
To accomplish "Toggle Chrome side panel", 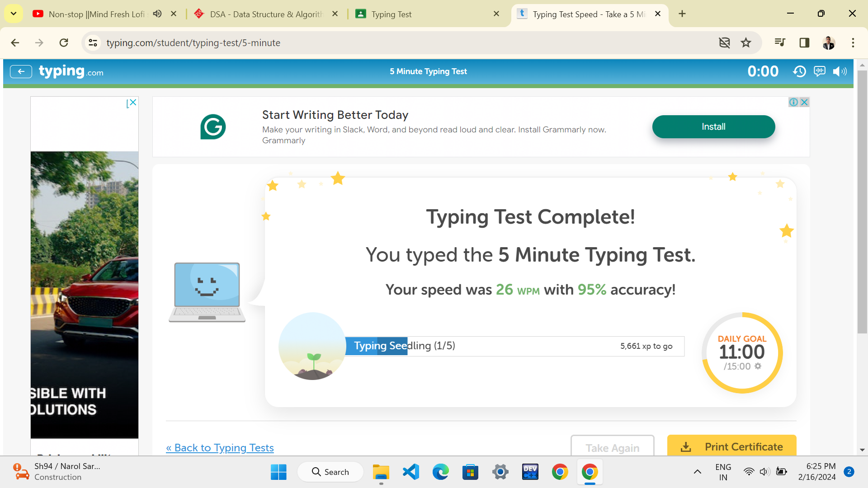I will point(804,43).
